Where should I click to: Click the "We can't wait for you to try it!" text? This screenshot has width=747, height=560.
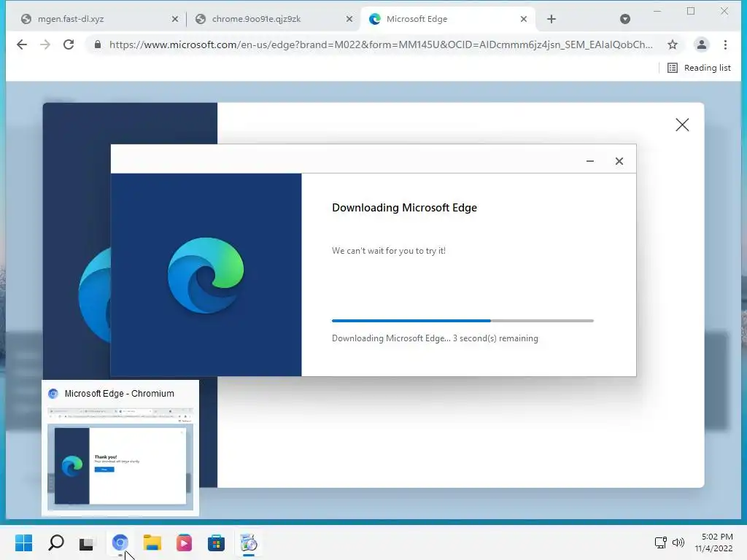389,251
